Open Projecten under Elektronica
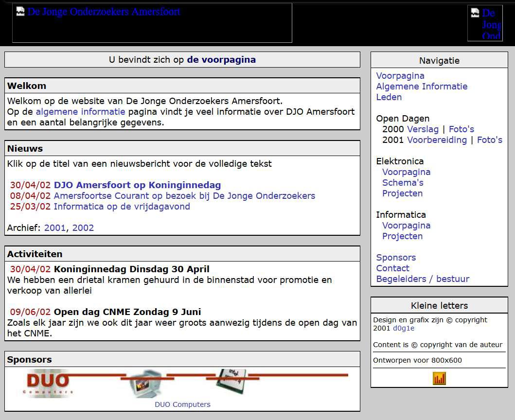Image resolution: width=515 pixels, height=420 pixels. [x=402, y=193]
